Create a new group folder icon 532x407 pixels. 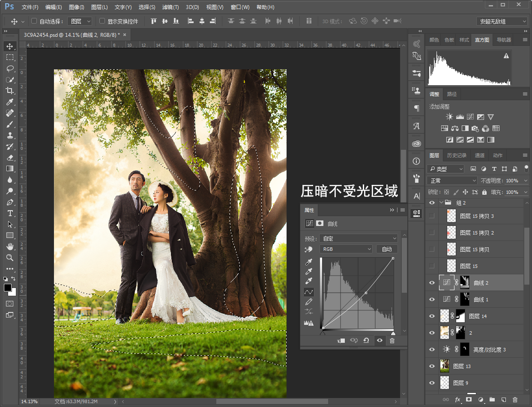[492, 399]
